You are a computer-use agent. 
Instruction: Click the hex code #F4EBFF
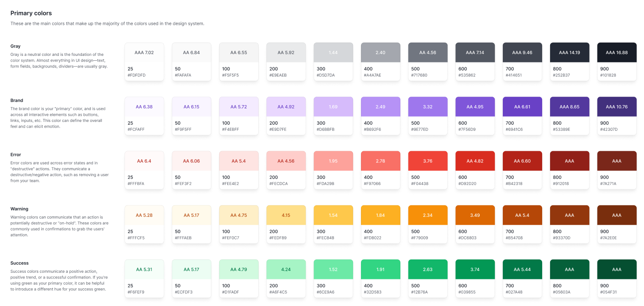tap(230, 129)
